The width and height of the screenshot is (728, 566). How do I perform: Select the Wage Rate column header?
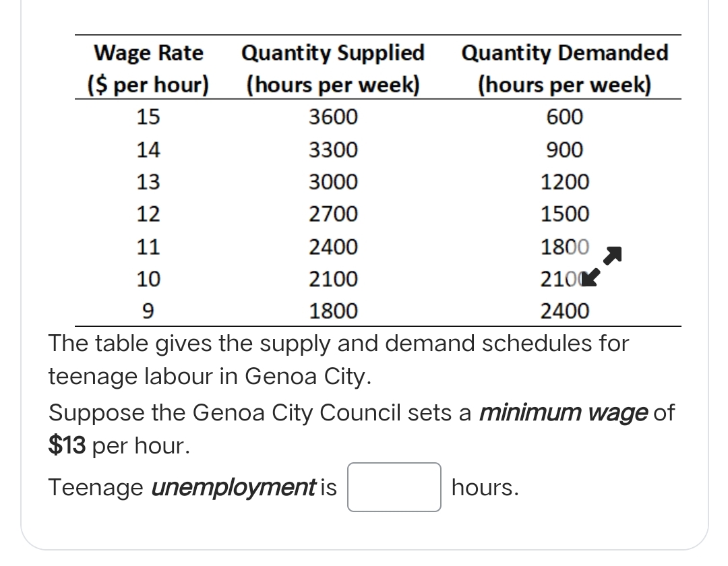coord(150,53)
